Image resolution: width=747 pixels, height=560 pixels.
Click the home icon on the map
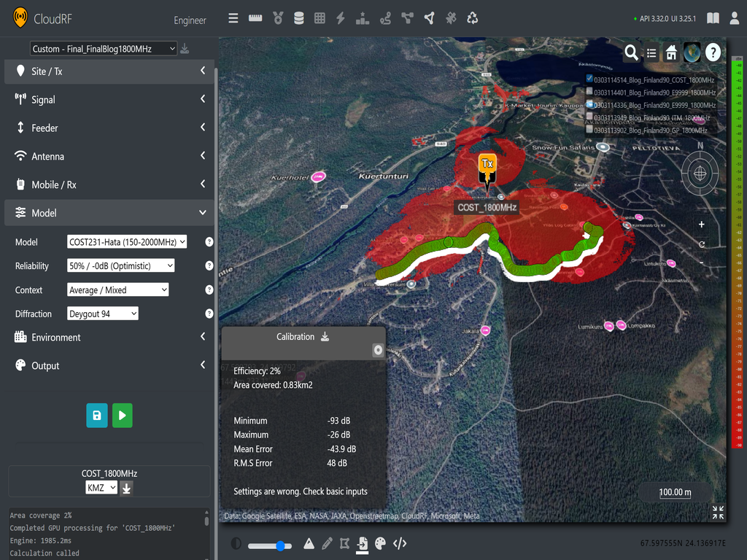671,52
